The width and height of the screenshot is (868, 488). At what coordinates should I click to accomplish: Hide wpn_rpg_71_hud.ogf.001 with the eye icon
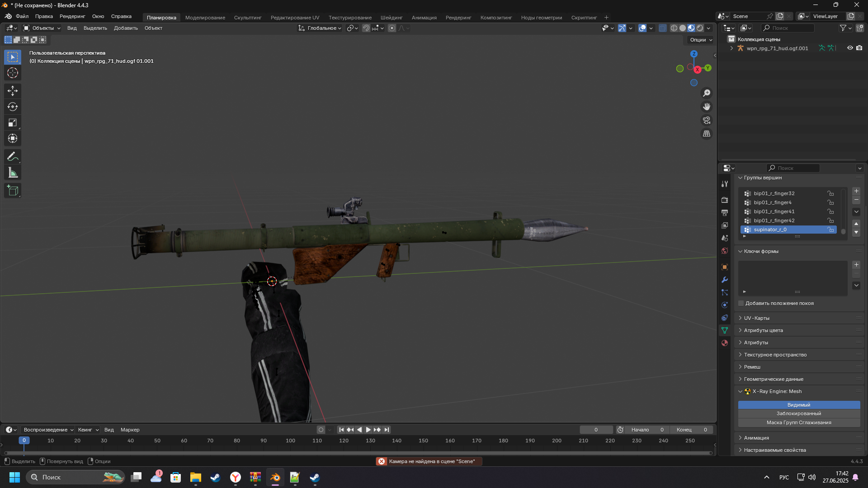pos(850,48)
